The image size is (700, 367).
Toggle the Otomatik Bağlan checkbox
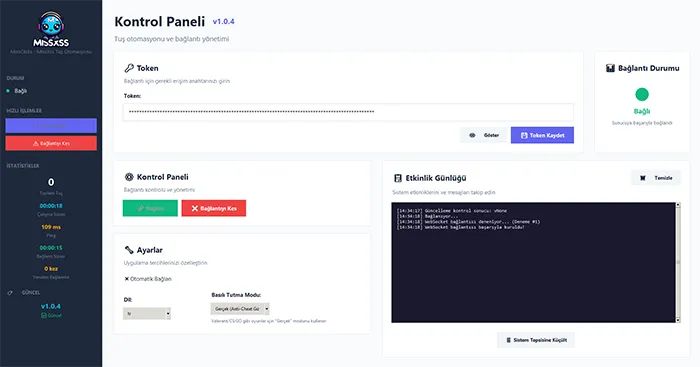point(127,279)
